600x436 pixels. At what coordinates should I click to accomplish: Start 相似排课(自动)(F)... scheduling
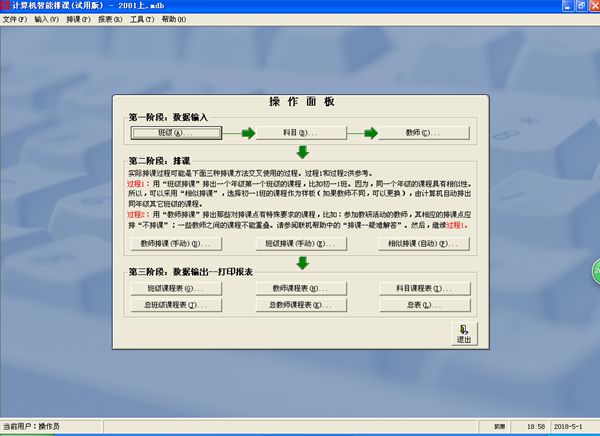tap(424, 244)
